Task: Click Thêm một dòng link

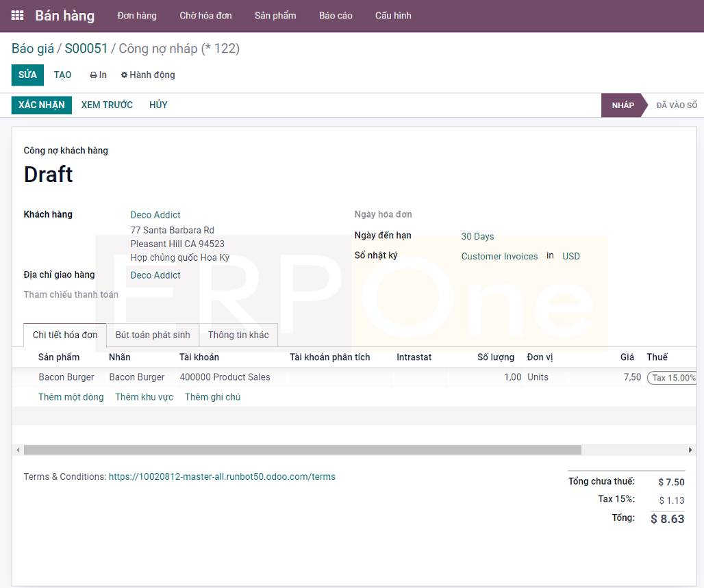Action: (71, 397)
